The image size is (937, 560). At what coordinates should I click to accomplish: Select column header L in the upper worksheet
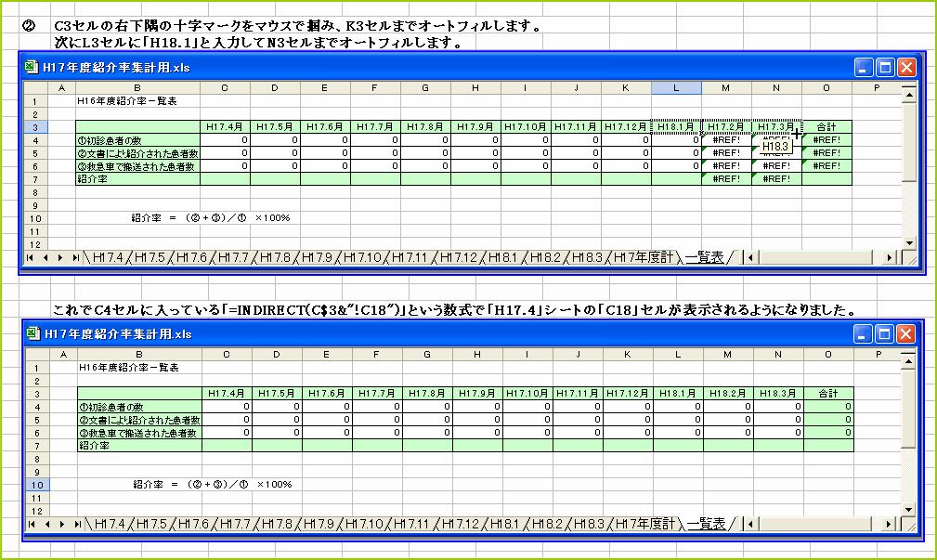tap(676, 86)
